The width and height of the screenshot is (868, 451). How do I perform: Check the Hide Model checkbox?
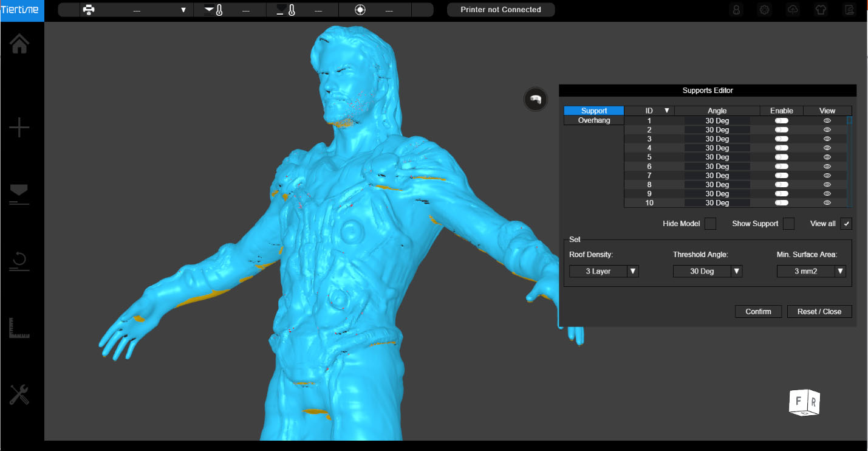[x=710, y=224]
